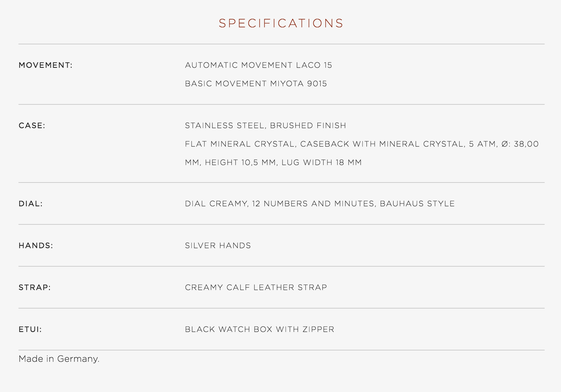Select the DIAL: label
Viewport: 561px width, 392px height.
[x=31, y=204]
